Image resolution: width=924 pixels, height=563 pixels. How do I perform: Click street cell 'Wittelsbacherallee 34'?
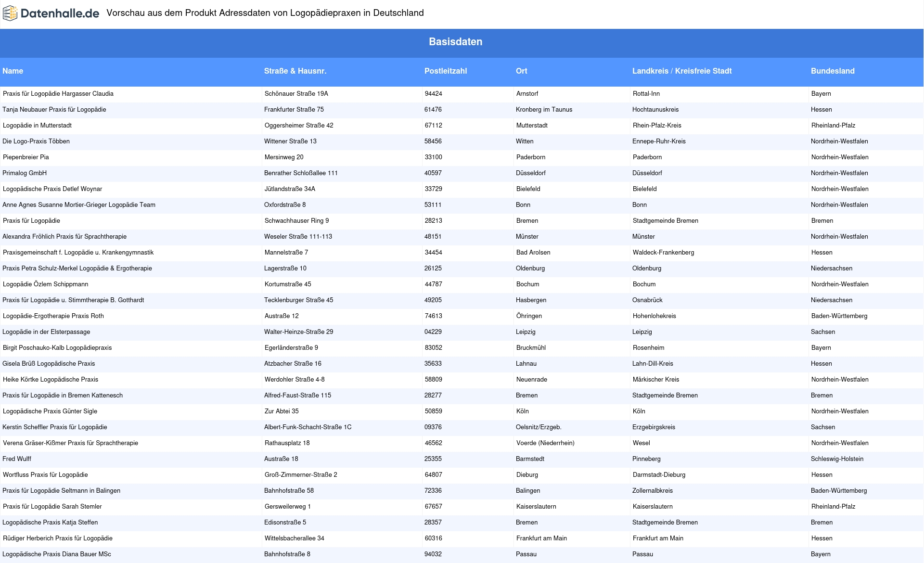(x=295, y=538)
